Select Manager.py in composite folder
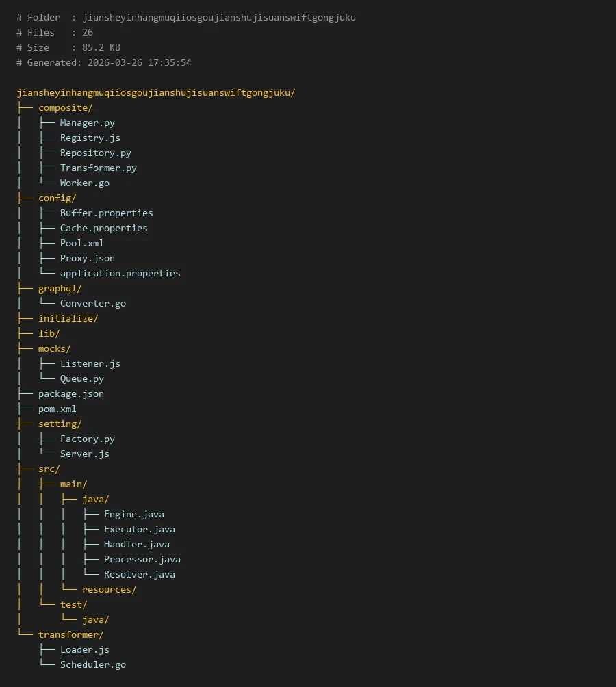Image resolution: width=616 pixels, height=687 pixels. click(87, 122)
